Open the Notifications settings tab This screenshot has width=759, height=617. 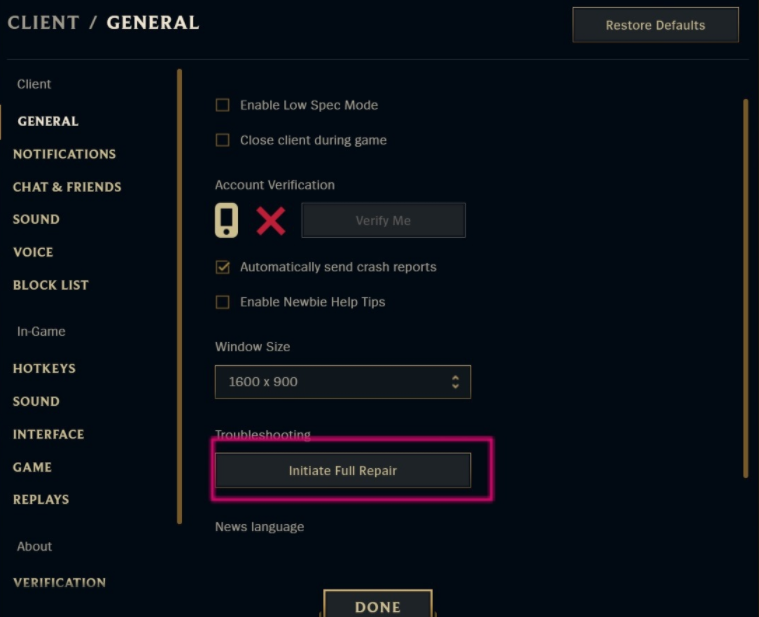(64, 154)
